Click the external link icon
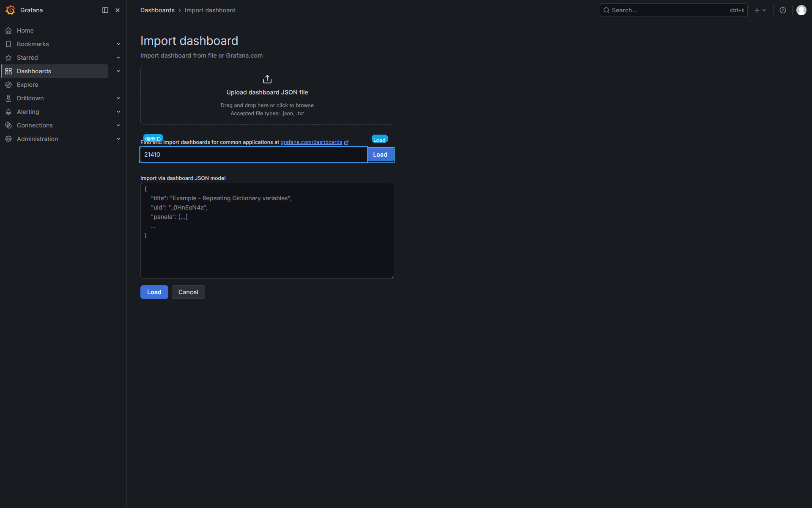 tap(346, 143)
